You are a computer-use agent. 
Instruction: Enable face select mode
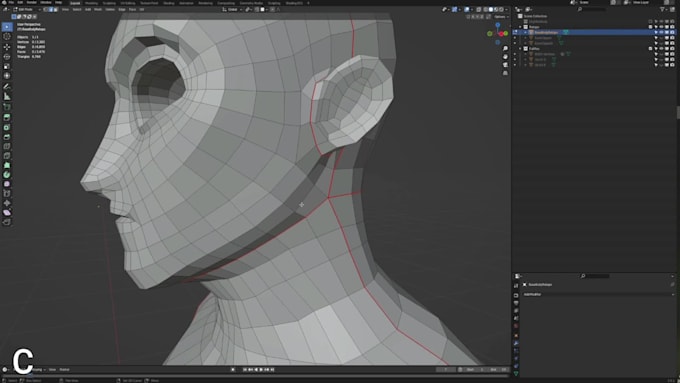56,9
